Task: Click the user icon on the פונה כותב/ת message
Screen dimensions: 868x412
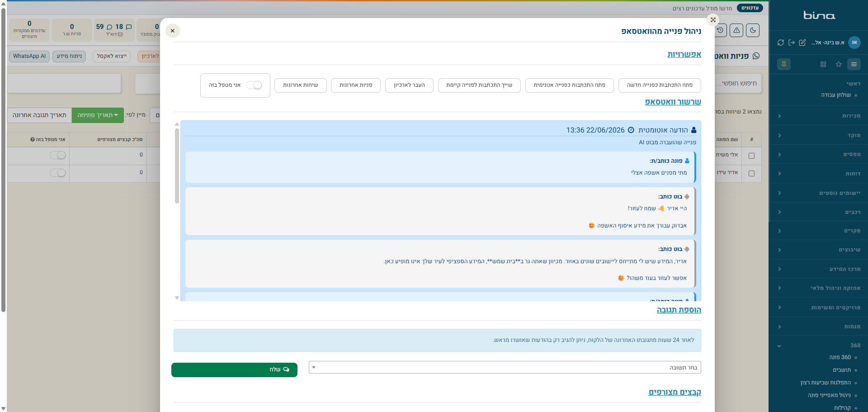Action: 687,161
